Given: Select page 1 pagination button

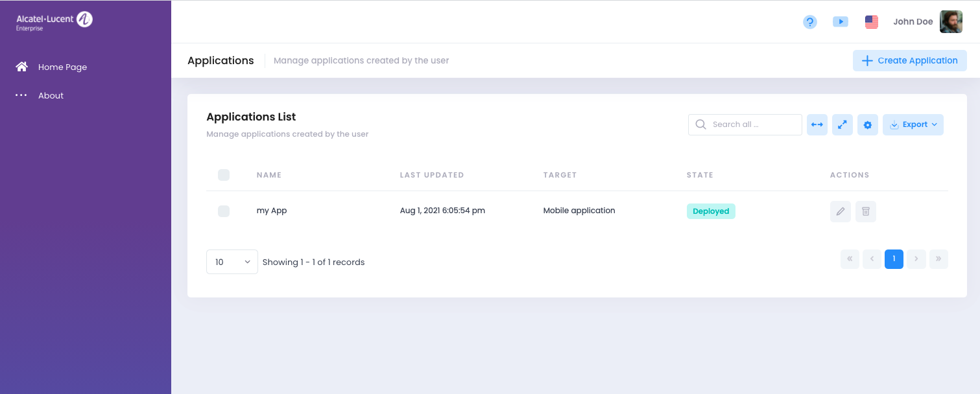Looking at the screenshot, I should click(893, 259).
